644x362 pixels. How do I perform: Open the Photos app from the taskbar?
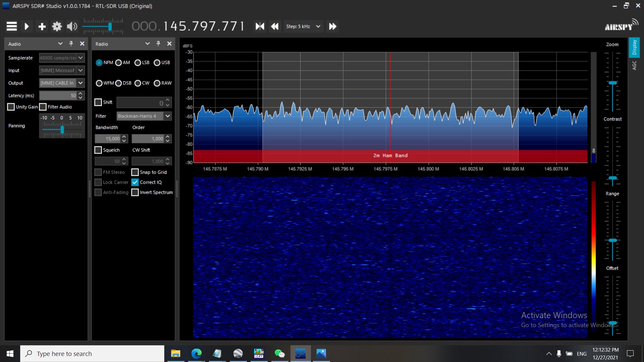click(x=321, y=354)
